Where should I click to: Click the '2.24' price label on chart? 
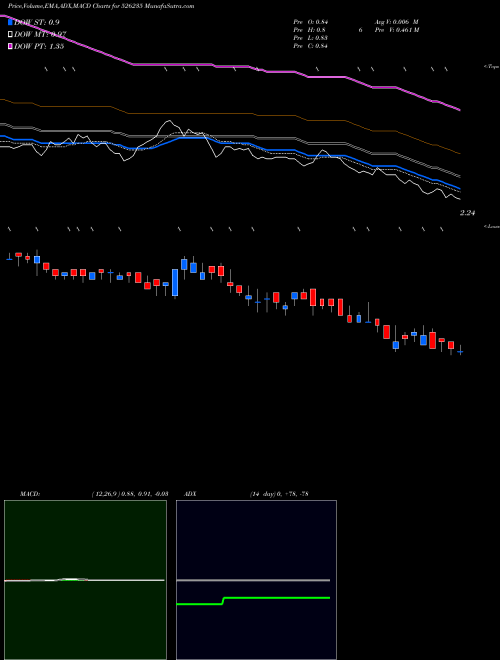(x=467, y=213)
